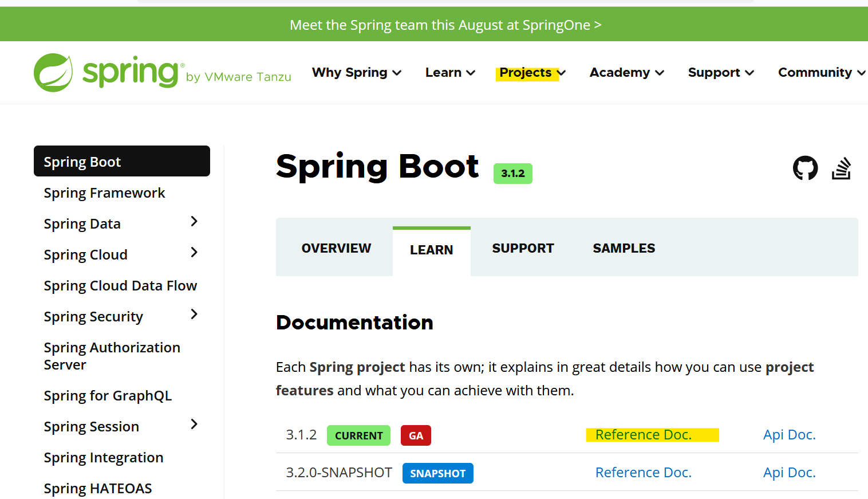Select Spring for GraphQL project
Screen dimensions: 868x499
pos(108,396)
